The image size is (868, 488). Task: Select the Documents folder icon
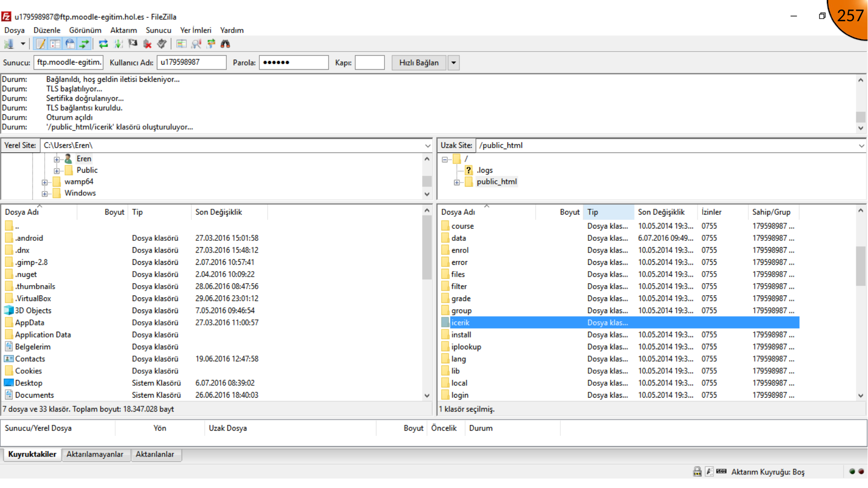9,395
